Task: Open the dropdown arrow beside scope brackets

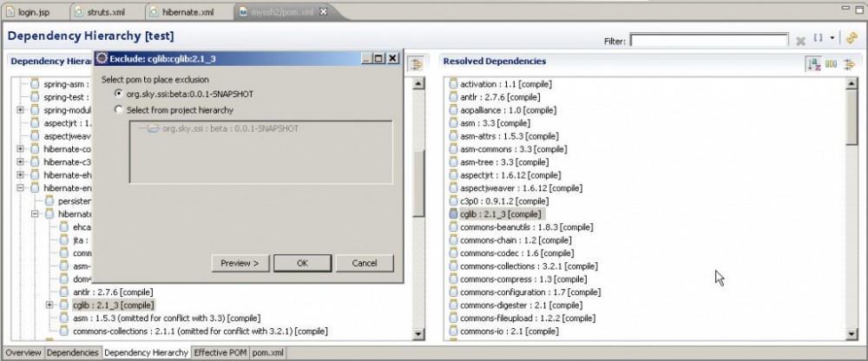Action: (832, 39)
